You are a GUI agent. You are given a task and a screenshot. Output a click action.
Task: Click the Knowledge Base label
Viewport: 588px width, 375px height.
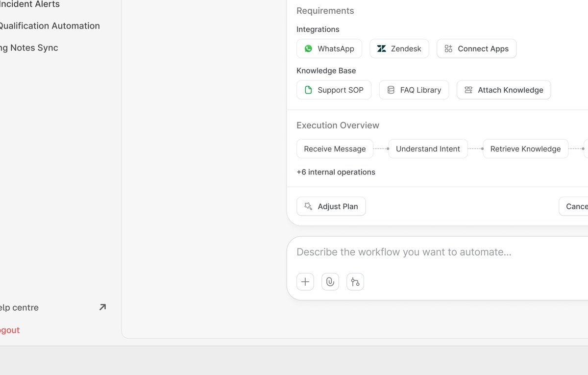point(326,71)
